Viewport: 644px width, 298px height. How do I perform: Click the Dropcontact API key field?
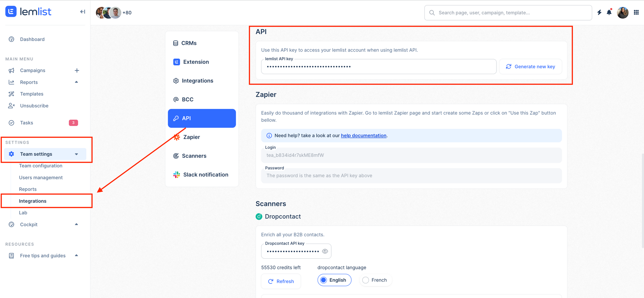coord(296,251)
